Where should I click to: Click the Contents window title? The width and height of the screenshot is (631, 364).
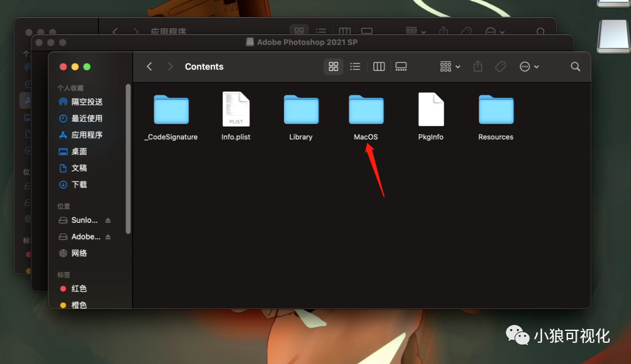204,66
